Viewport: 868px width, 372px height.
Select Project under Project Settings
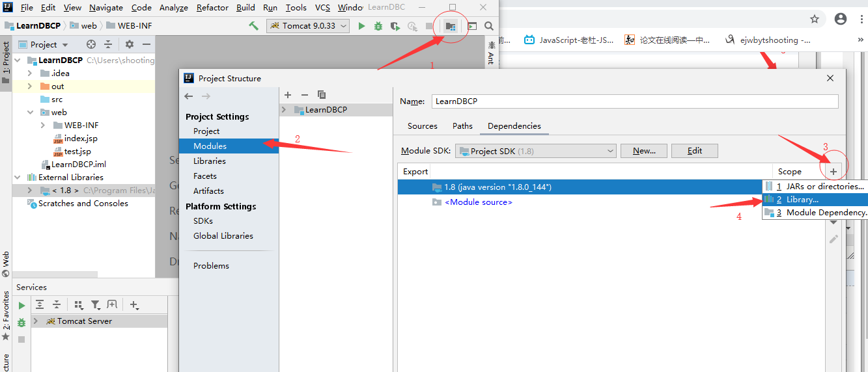[206, 131]
